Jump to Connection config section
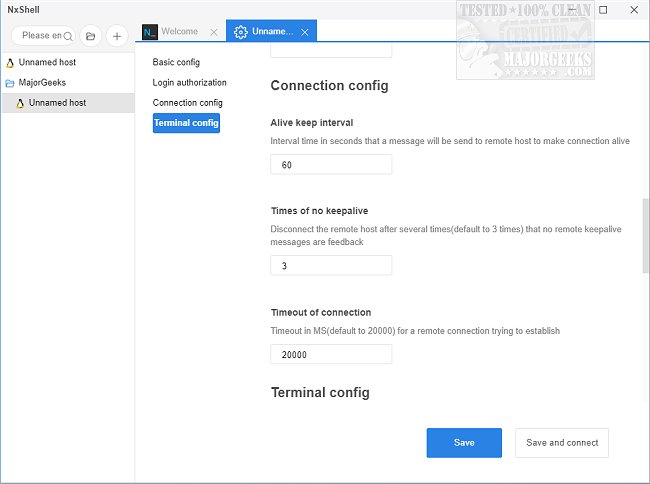This screenshot has width=650, height=484. (187, 102)
